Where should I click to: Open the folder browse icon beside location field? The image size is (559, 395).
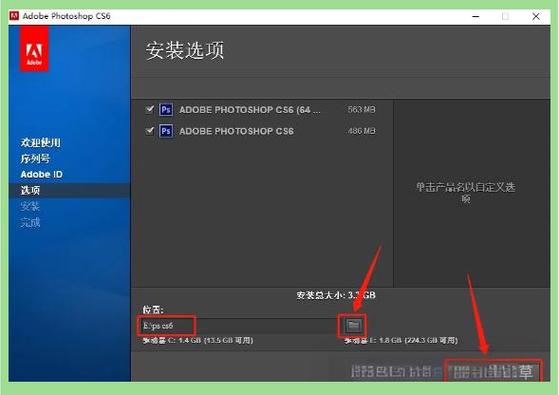[x=353, y=325]
